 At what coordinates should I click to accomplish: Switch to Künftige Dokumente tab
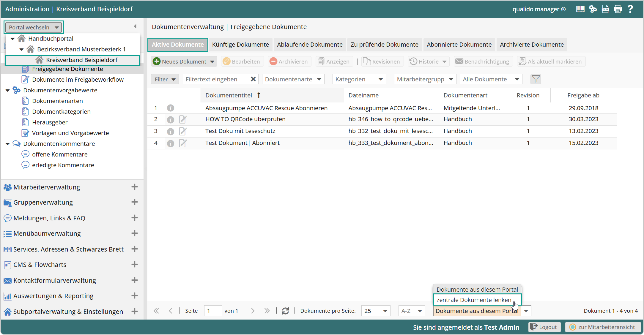pyautogui.click(x=240, y=45)
